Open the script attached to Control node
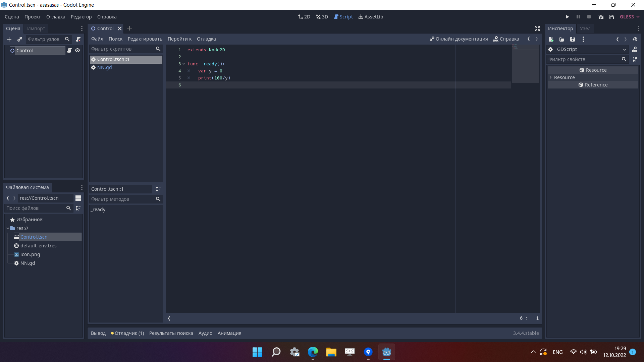This screenshot has width=644, height=362. click(x=69, y=50)
